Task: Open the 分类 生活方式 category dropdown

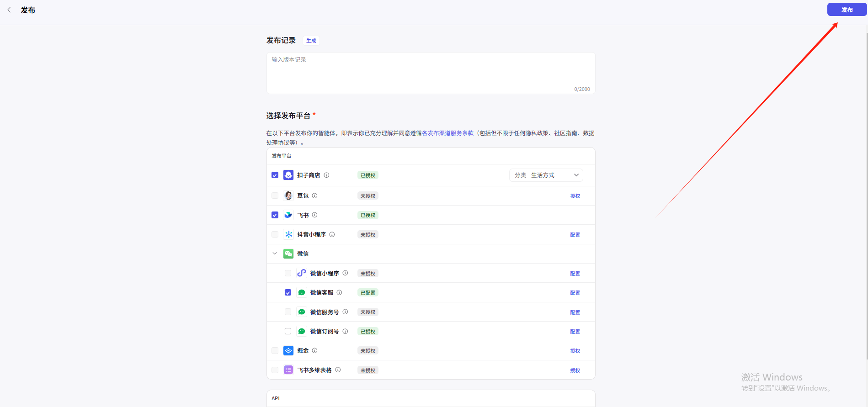Action: pos(546,175)
